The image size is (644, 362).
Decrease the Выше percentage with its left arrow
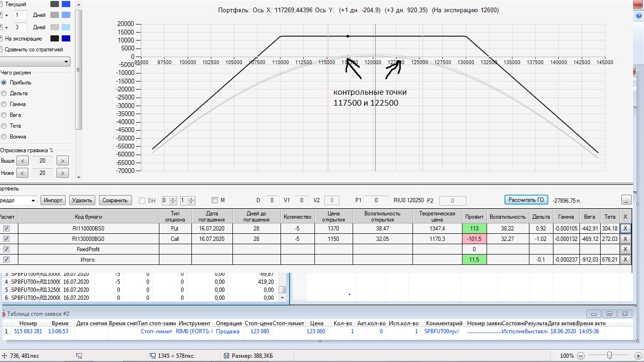(22, 161)
